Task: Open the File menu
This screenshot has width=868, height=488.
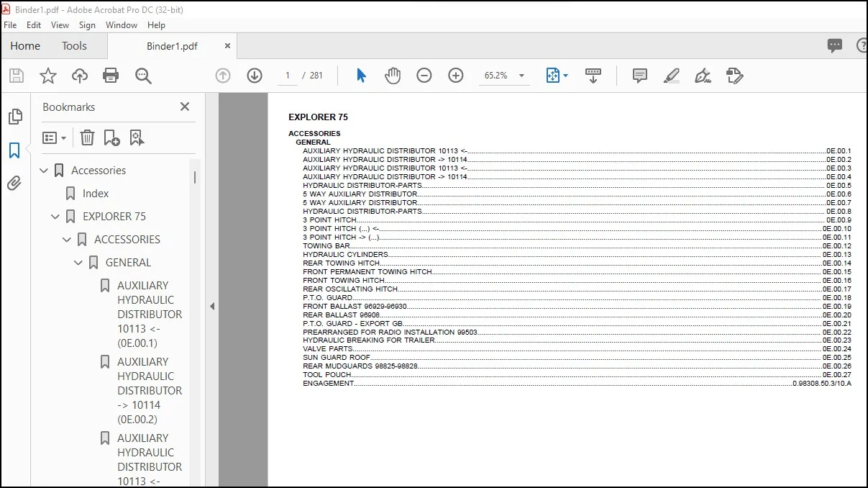Action: 10,24
